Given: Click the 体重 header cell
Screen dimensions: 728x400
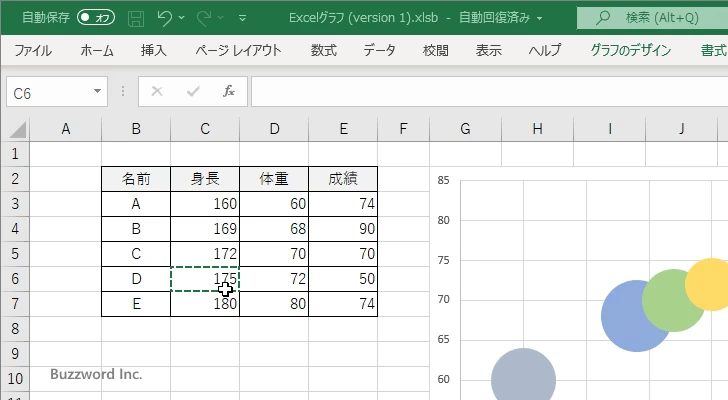Looking at the screenshot, I should point(274,179).
